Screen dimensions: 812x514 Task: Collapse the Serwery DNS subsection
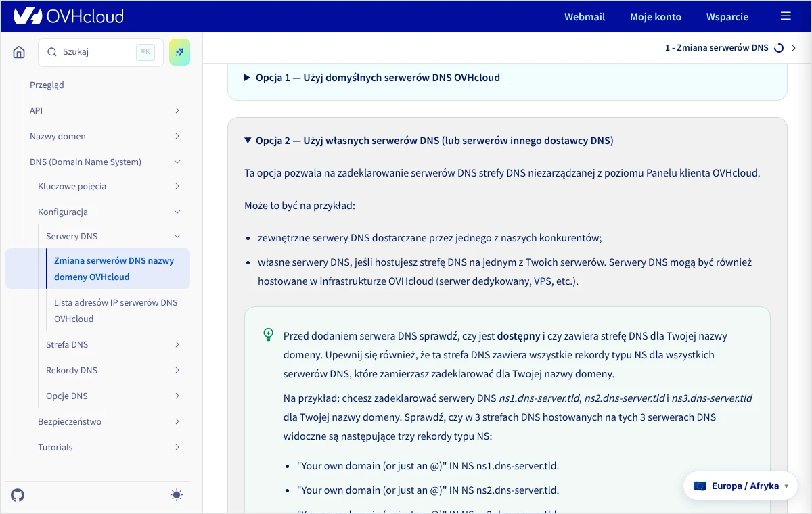(x=113, y=236)
